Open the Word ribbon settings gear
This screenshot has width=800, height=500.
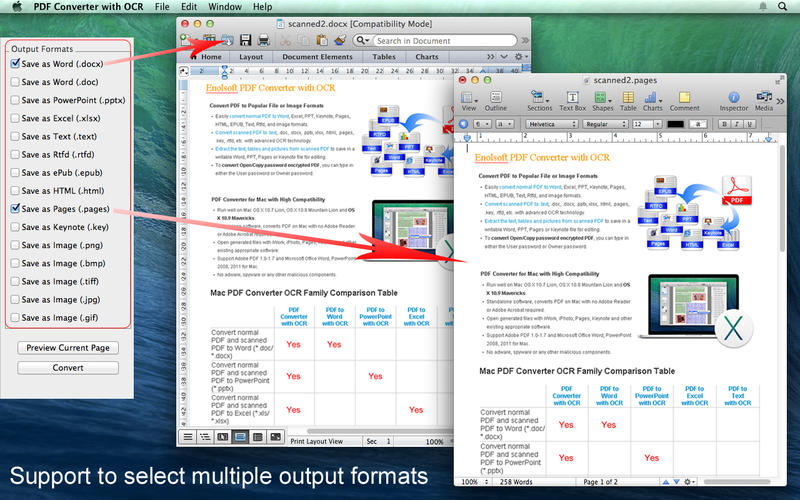520,57
